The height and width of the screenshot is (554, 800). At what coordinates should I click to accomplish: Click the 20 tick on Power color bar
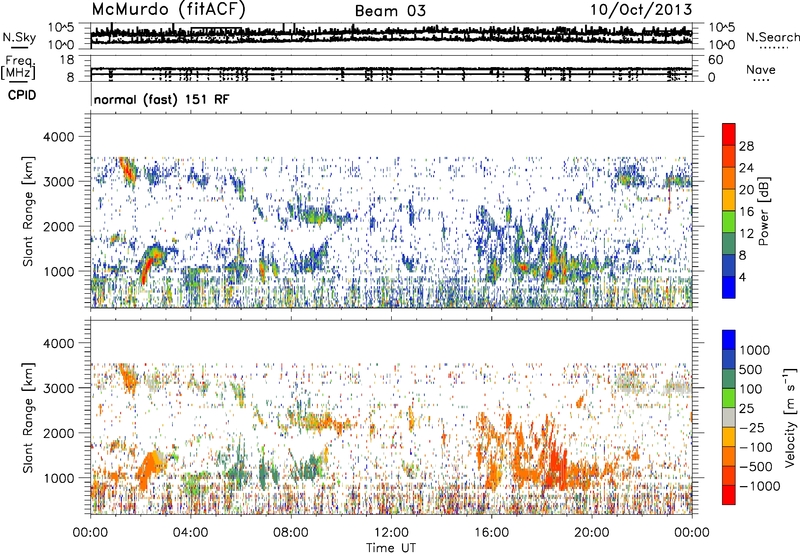[x=746, y=190]
